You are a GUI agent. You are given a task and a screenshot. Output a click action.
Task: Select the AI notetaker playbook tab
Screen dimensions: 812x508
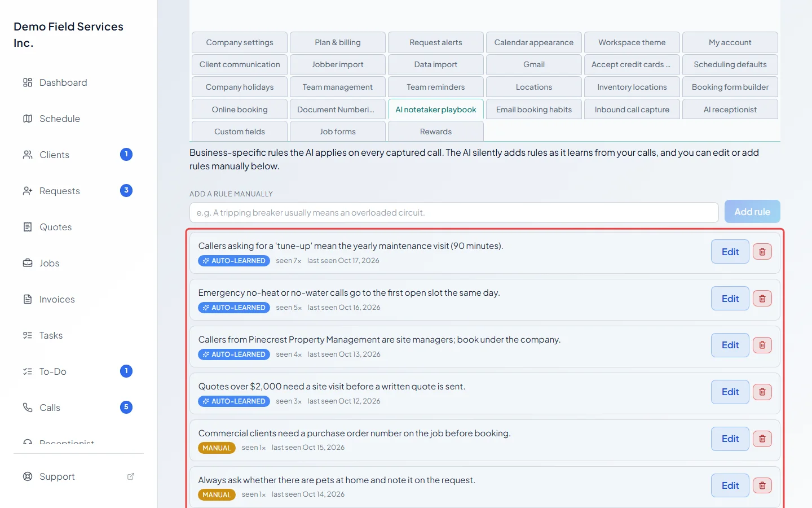click(436, 110)
